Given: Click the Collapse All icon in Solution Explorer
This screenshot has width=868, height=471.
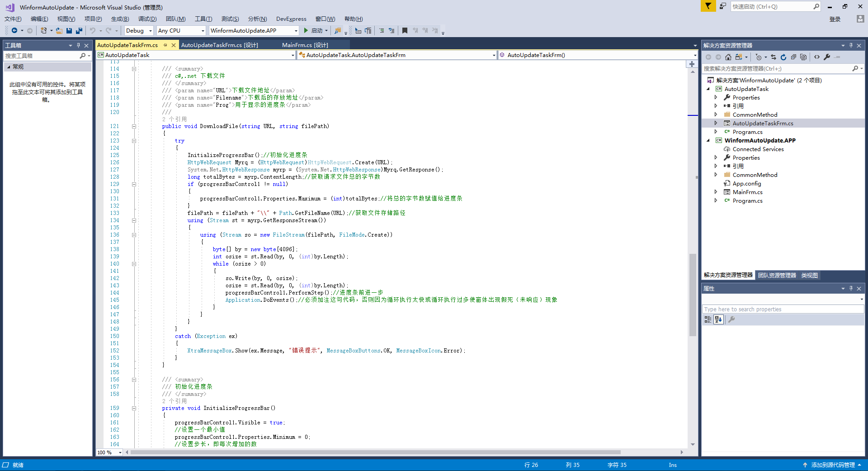Looking at the screenshot, I should (x=793, y=57).
